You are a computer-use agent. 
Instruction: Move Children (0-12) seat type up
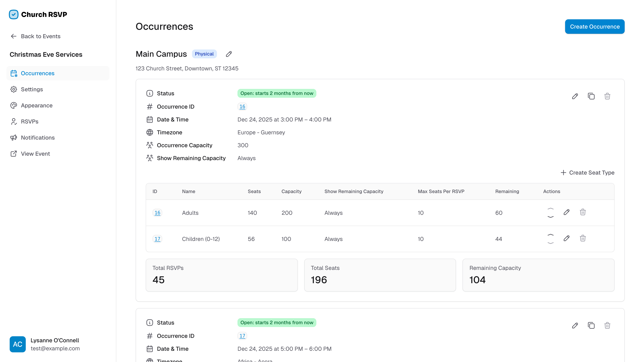[550, 235]
